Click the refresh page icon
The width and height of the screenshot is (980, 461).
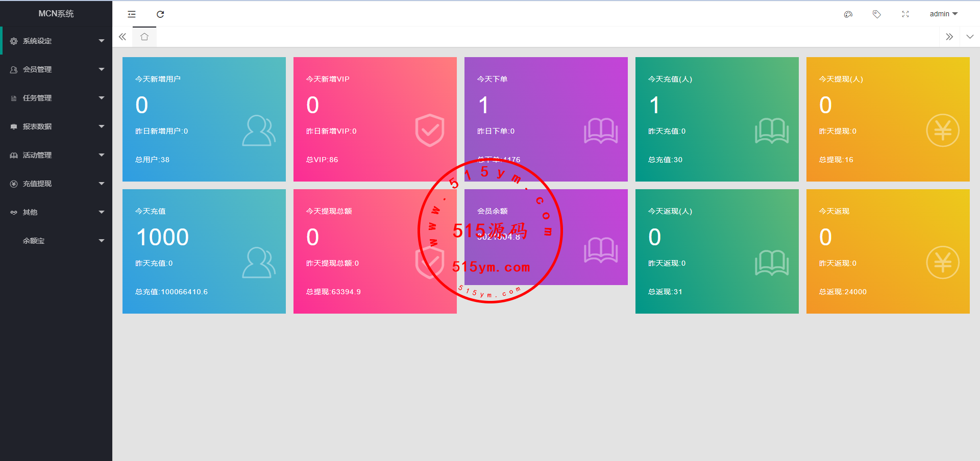tap(160, 14)
